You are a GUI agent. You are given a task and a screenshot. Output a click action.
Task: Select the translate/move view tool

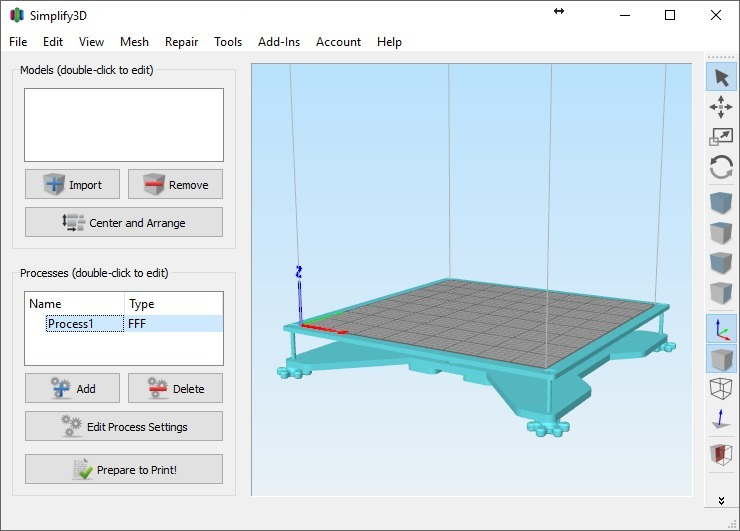click(x=721, y=107)
